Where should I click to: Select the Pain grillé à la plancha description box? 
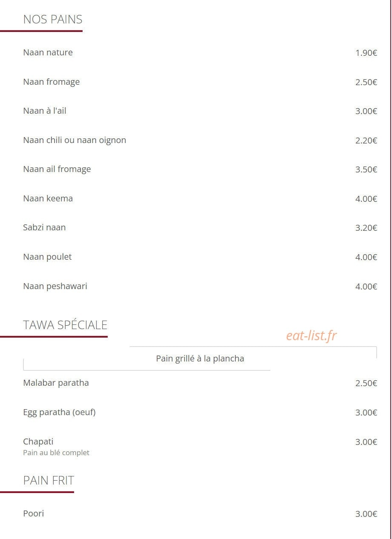click(x=200, y=358)
